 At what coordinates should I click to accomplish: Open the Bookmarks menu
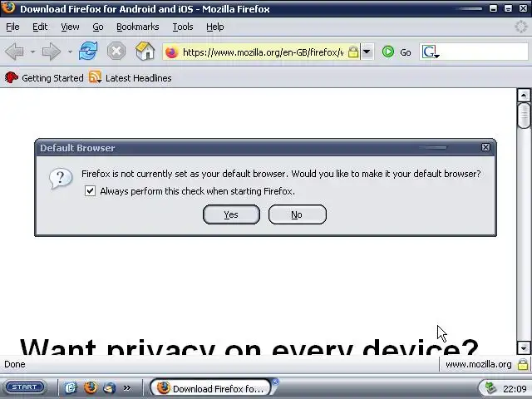[138, 27]
